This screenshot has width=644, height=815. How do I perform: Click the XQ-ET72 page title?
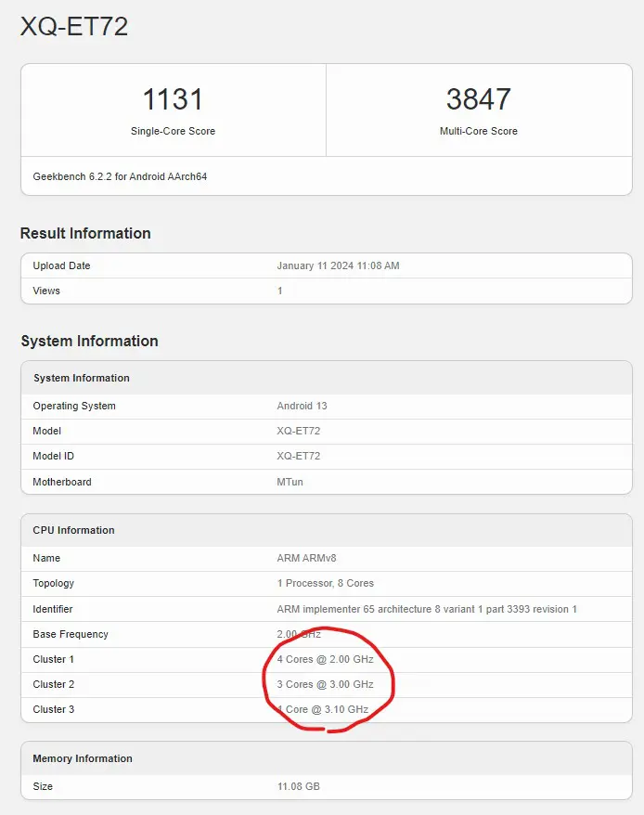pyautogui.click(x=74, y=27)
